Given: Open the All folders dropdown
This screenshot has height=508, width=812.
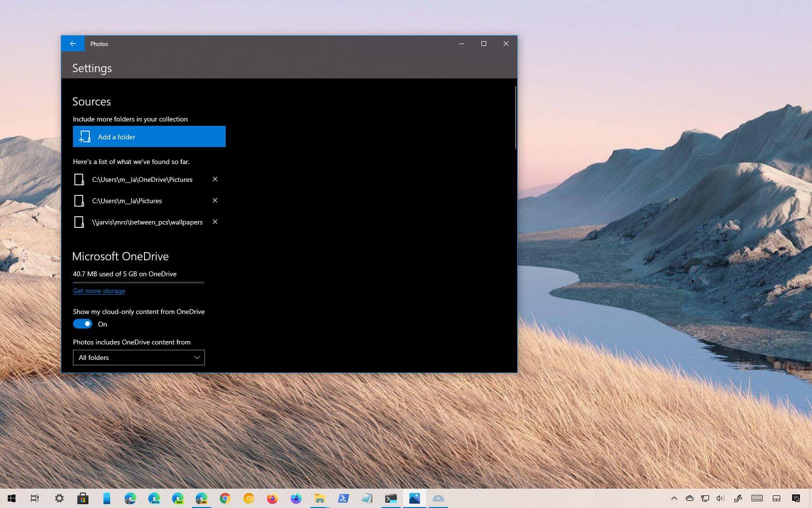Looking at the screenshot, I should [x=139, y=358].
